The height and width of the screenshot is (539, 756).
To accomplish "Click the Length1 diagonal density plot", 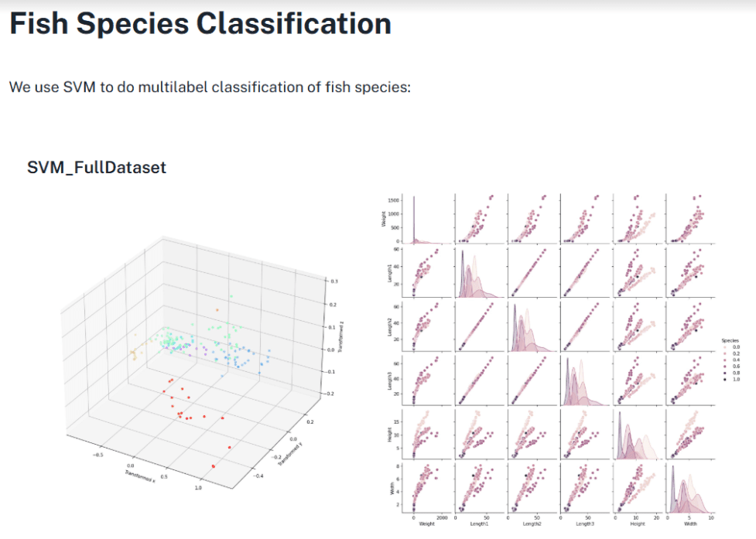I will coord(479,272).
